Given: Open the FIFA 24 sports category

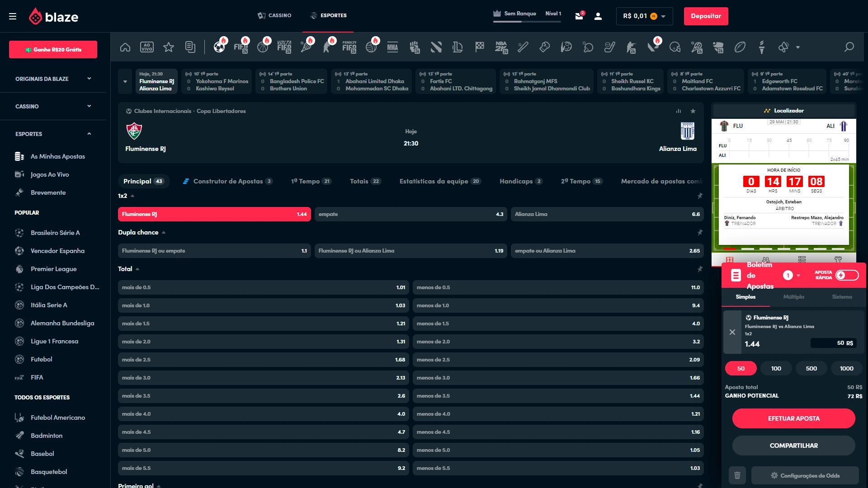Looking at the screenshot, I should [x=242, y=47].
